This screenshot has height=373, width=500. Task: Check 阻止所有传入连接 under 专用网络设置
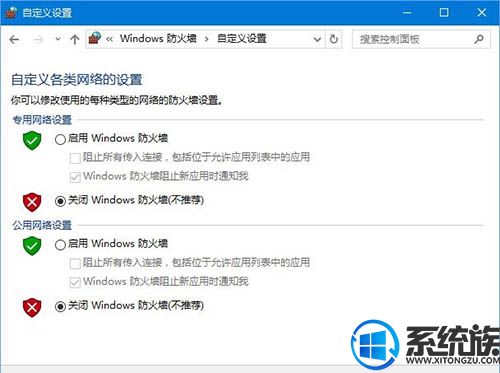(x=75, y=158)
